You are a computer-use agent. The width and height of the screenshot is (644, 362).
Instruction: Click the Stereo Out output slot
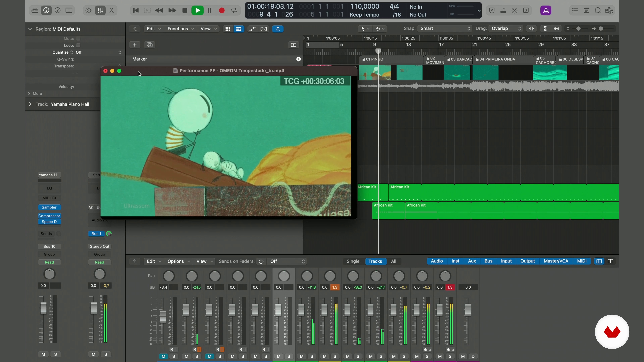pyautogui.click(x=99, y=246)
